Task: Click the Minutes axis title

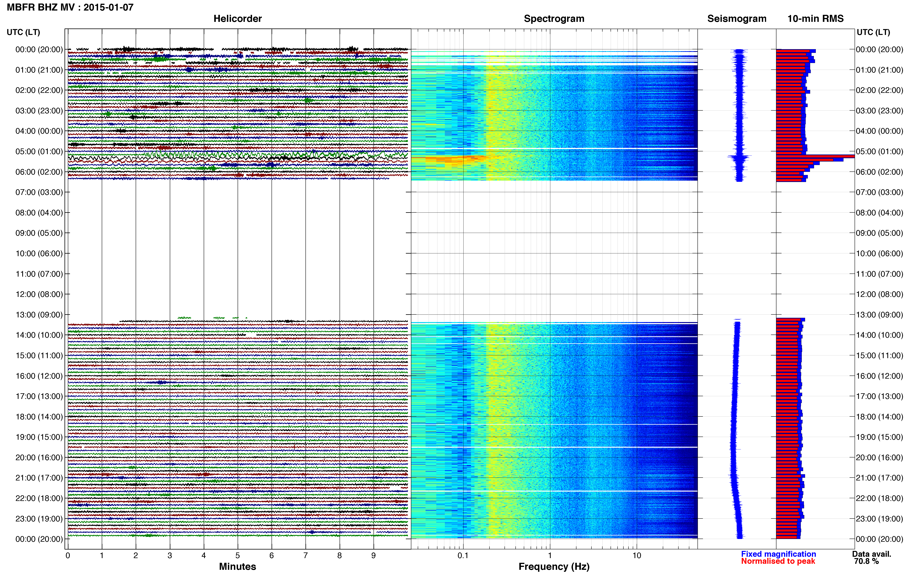Action: coord(238,566)
